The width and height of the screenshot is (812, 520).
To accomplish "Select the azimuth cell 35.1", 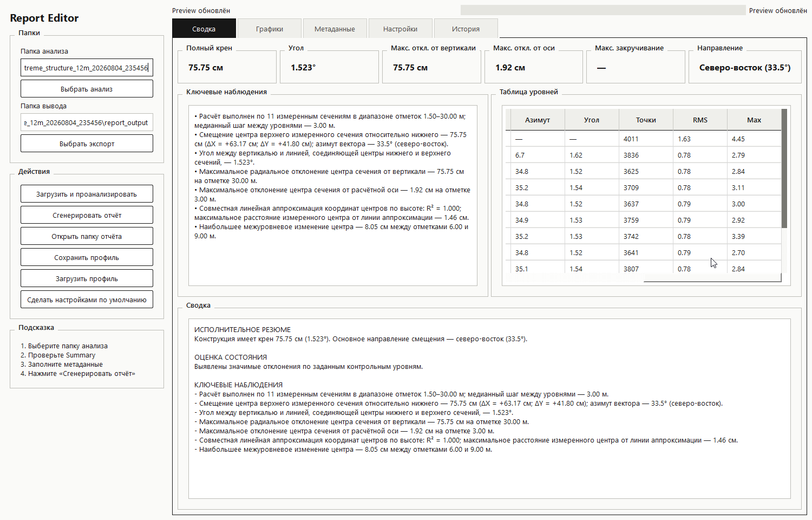I will (538, 268).
